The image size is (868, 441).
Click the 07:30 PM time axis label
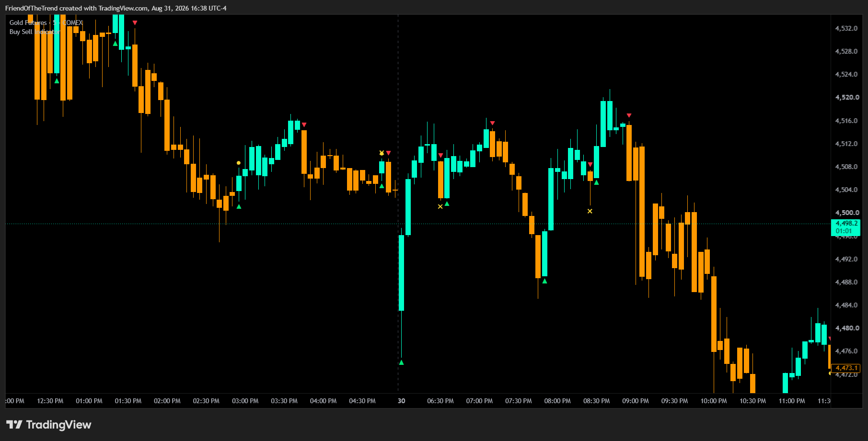click(519, 401)
